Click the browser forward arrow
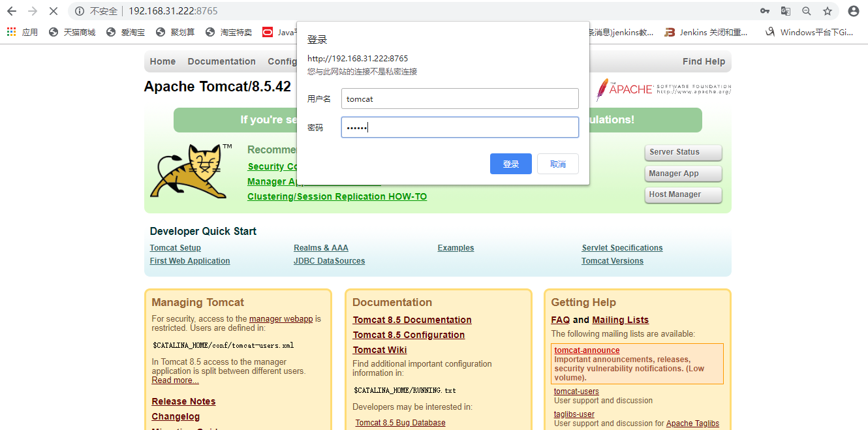Viewport: 868px width, 430px height. tap(33, 11)
